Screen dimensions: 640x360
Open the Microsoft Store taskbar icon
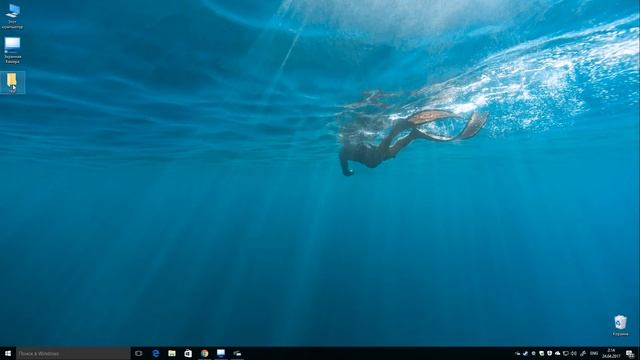(x=188, y=353)
